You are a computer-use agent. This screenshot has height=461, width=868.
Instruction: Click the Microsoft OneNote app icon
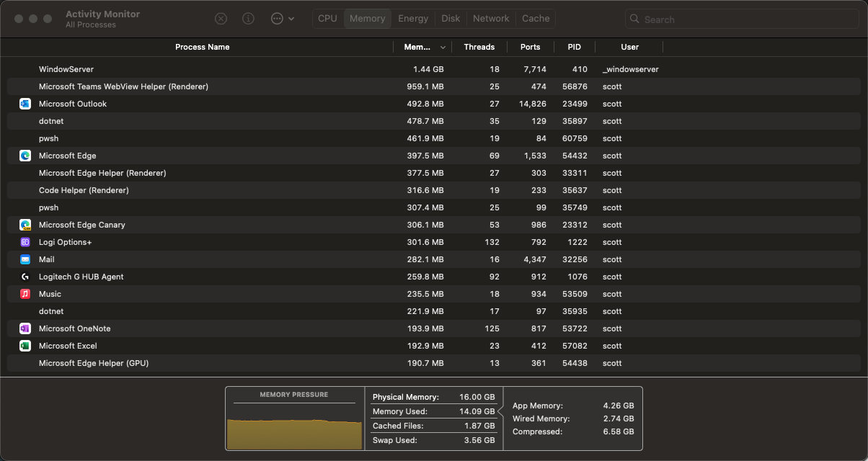[25, 328]
